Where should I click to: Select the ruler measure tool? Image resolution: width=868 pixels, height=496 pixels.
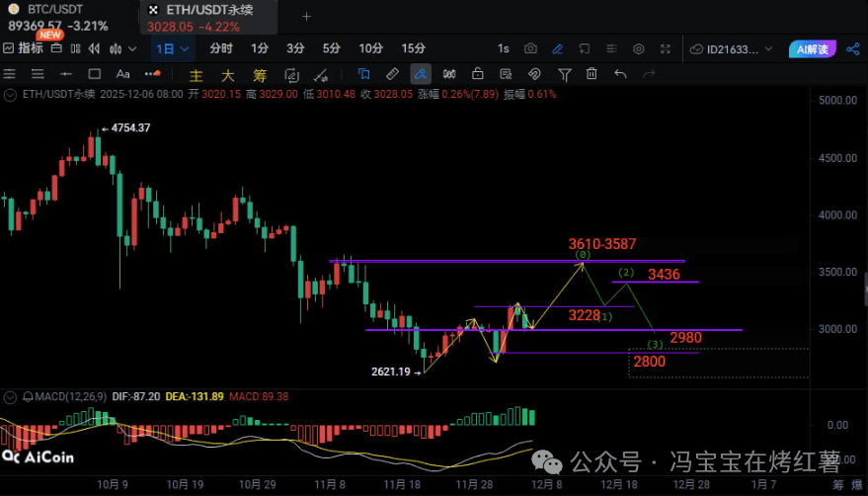click(392, 74)
